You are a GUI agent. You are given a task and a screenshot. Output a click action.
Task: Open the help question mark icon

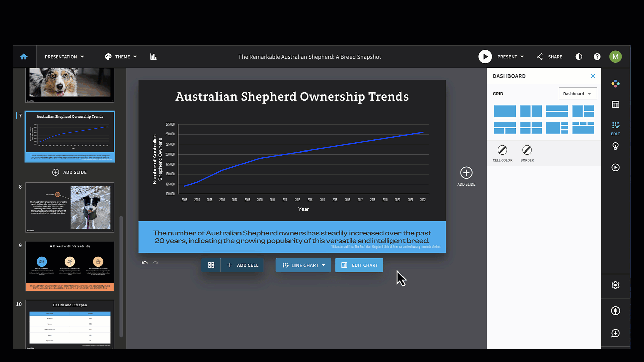[597, 57]
